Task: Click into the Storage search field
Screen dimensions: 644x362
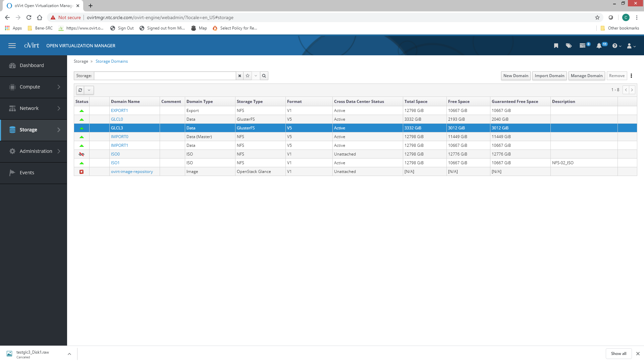Action: pyautogui.click(x=165, y=76)
